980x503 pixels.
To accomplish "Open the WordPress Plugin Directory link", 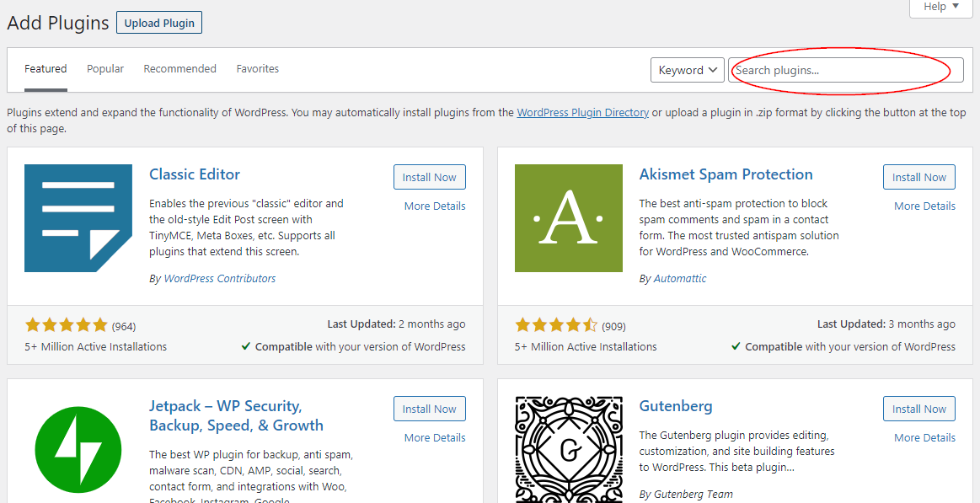I will [582, 113].
